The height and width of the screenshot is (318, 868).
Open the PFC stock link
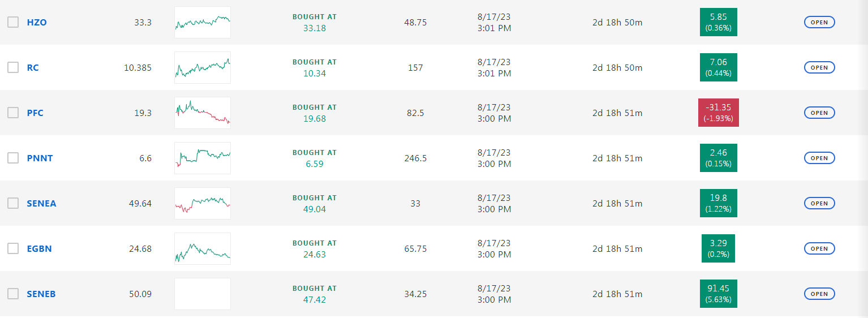35,113
